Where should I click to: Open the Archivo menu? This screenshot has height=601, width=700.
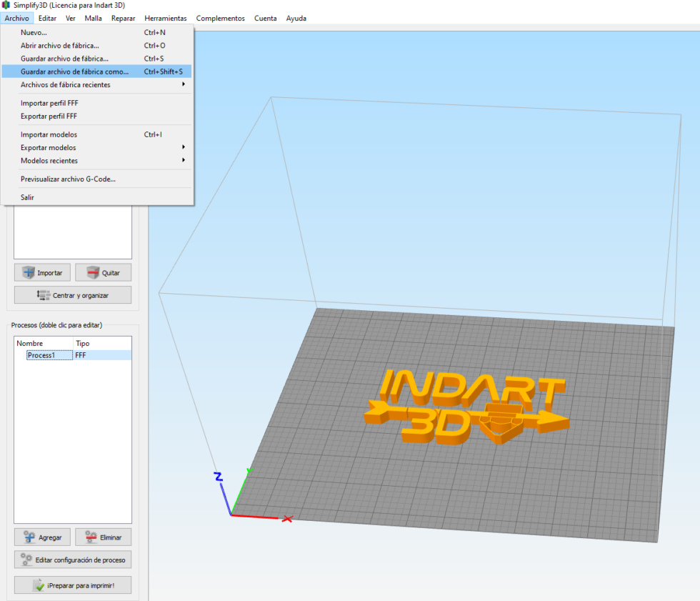point(17,19)
